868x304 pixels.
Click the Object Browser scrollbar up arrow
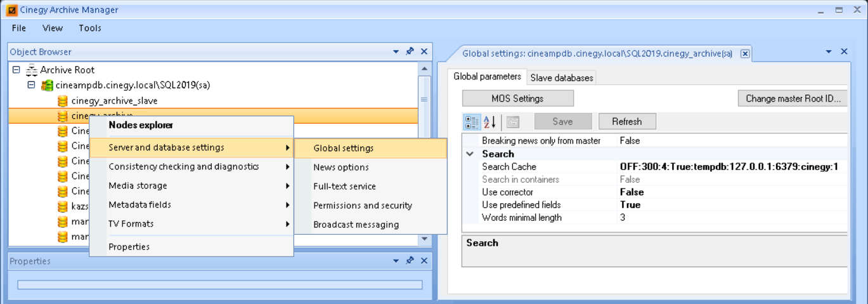(424, 69)
